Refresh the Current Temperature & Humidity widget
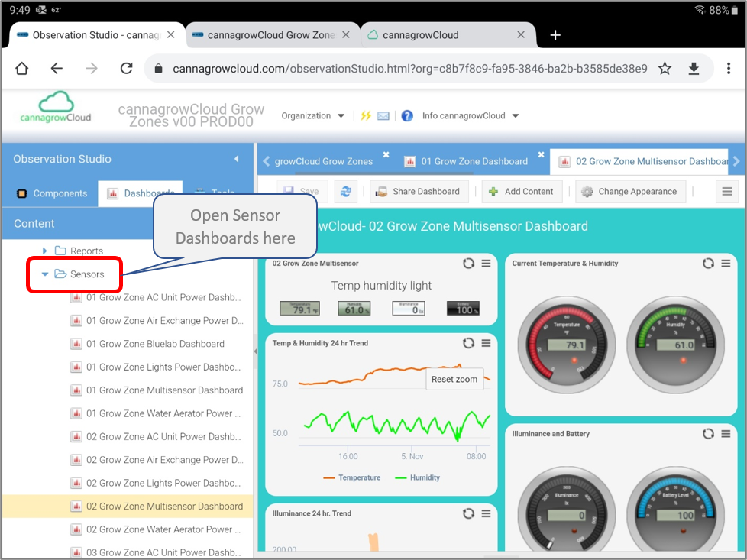The height and width of the screenshot is (560, 747). tap(708, 264)
